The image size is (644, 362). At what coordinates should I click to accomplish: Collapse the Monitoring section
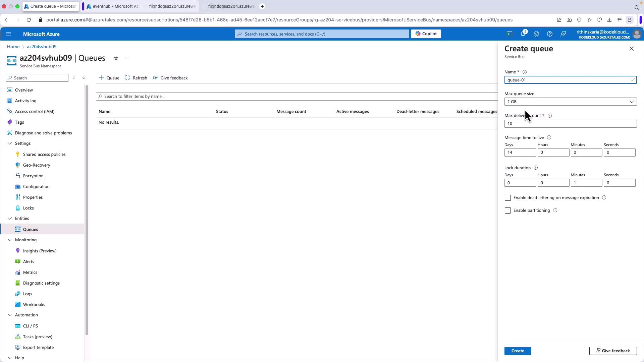point(10,240)
